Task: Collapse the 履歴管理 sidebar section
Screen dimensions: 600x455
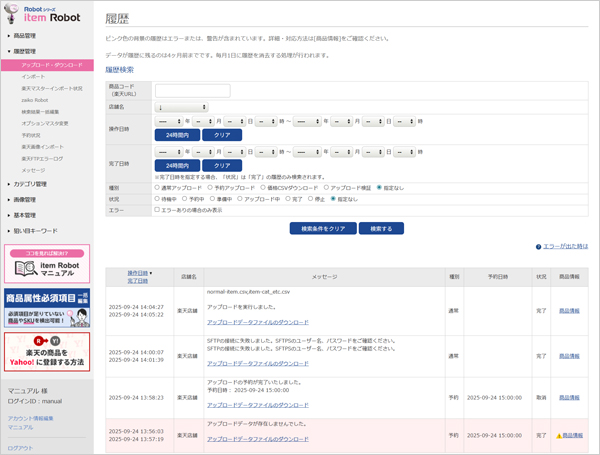Action: click(24, 51)
